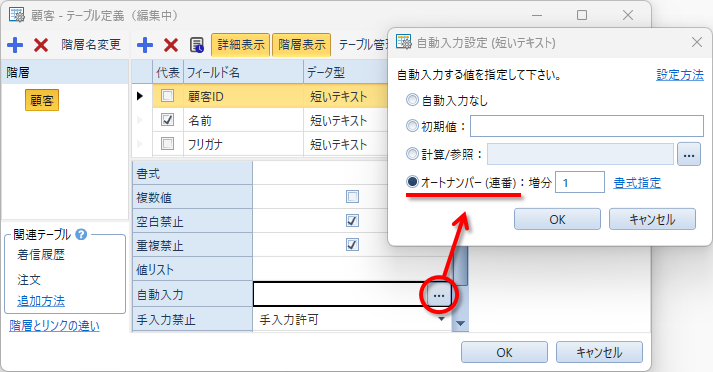713x372 pixels.
Task: Click data type 短いテキスト in the 名前 row
Action: [x=346, y=120]
